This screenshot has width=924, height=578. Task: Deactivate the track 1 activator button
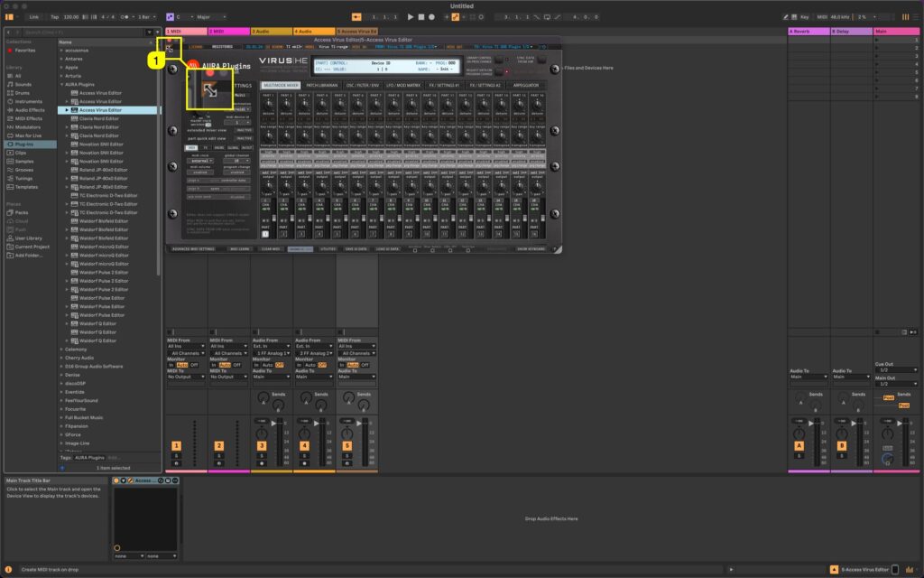coord(176,444)
